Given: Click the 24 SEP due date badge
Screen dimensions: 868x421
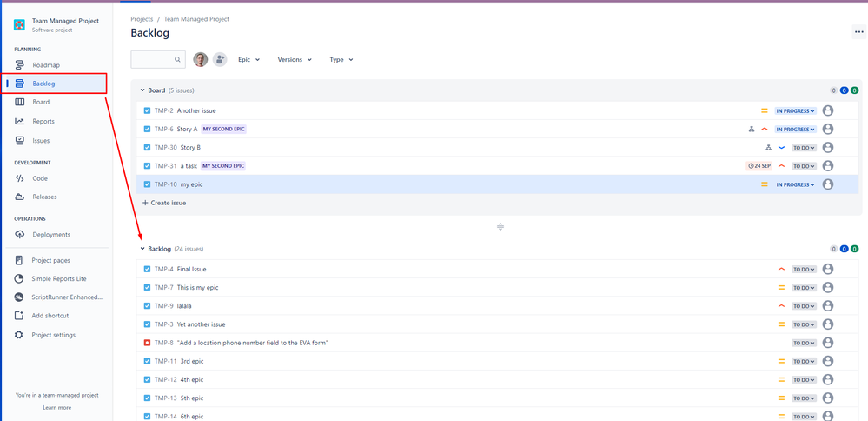Looking at the screenshot, I should tap(759, 165).
